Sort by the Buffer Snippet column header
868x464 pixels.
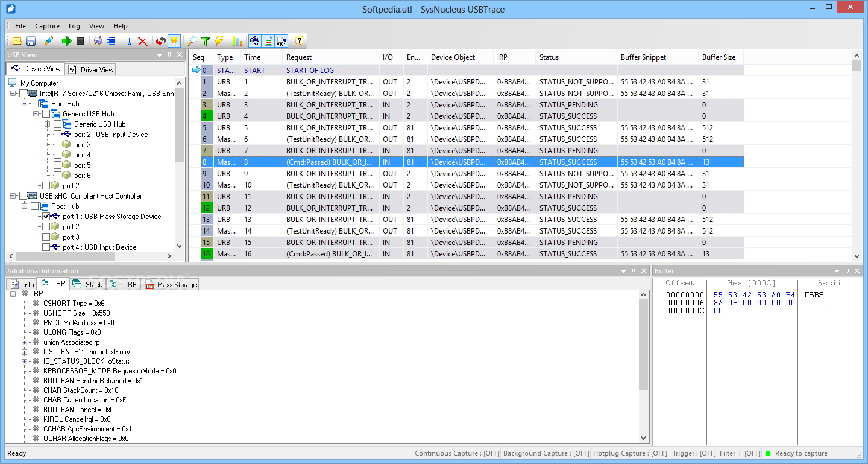coord(658,57)
